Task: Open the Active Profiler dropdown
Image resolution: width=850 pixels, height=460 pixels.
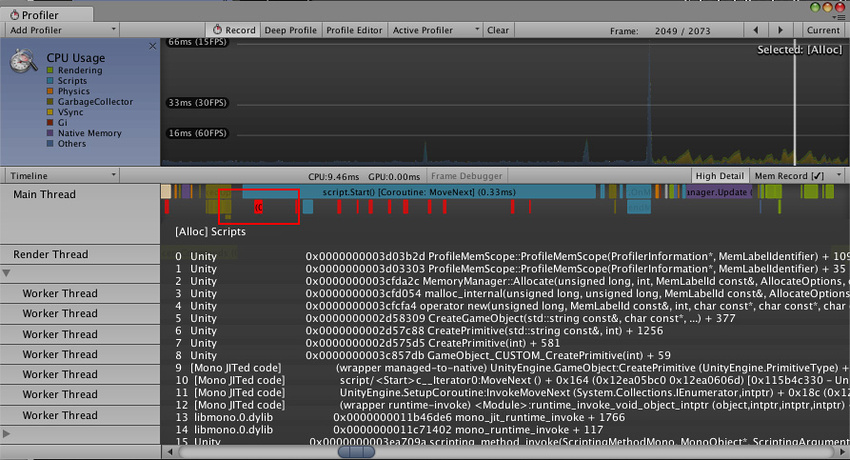Action: tap(434, 30)
